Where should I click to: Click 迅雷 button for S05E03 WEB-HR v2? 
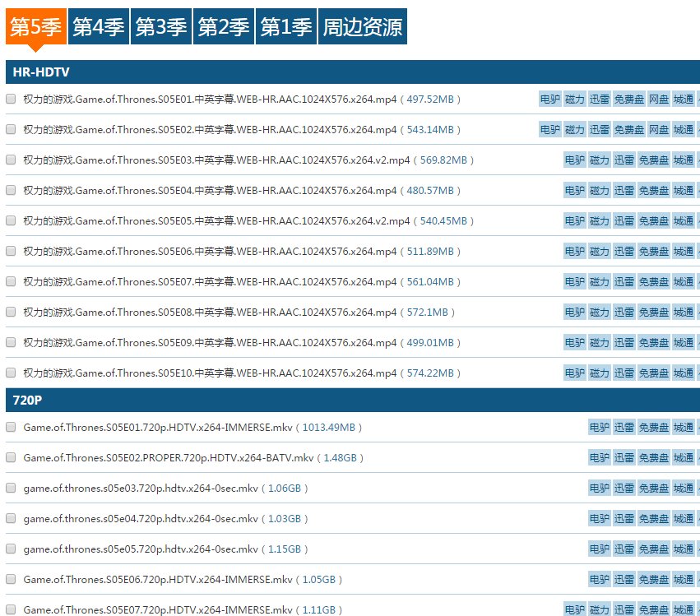(x=624, y=160)
